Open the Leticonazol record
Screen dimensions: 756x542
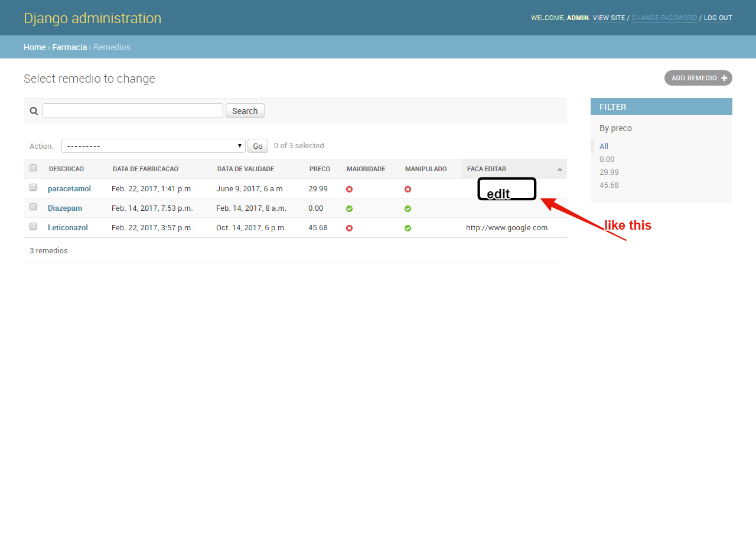[68, 228]
